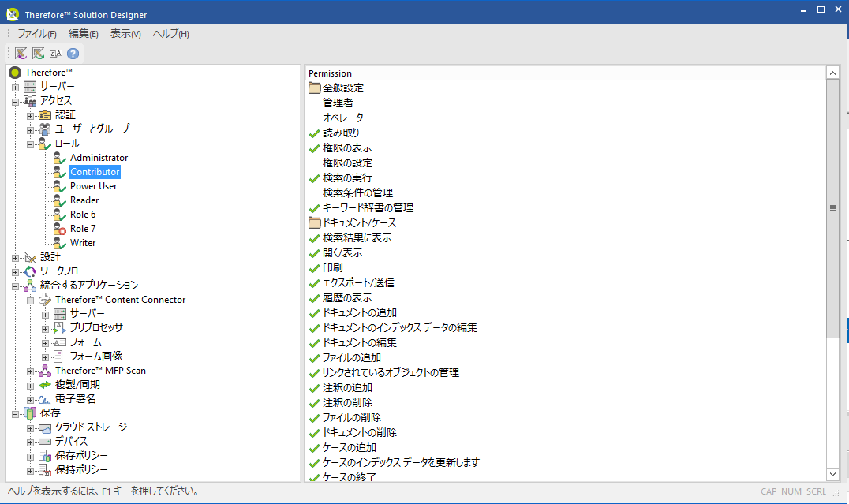Click the Role 7 icon with red mark
This screenshot has width=849, height=504.
point(59,229)
